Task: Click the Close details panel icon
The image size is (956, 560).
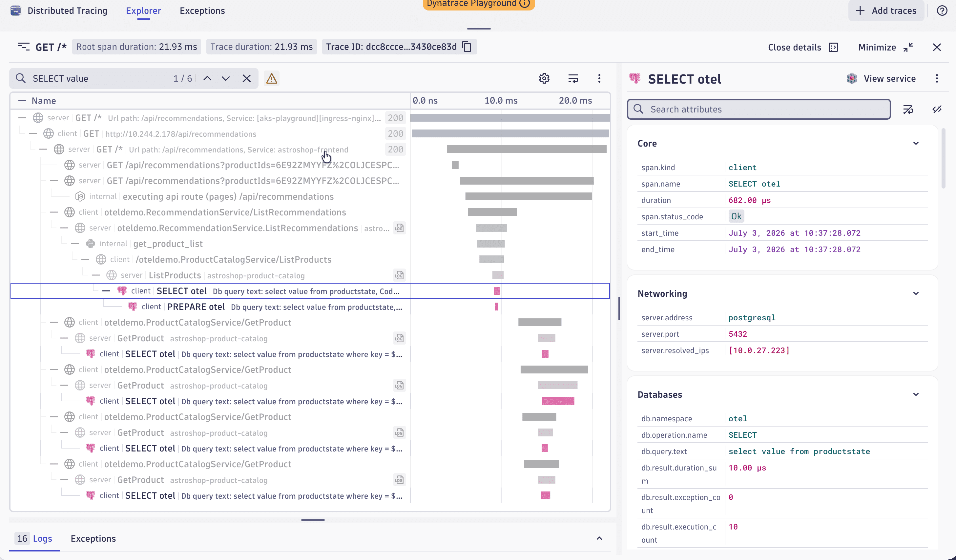Action: (833, 48)
